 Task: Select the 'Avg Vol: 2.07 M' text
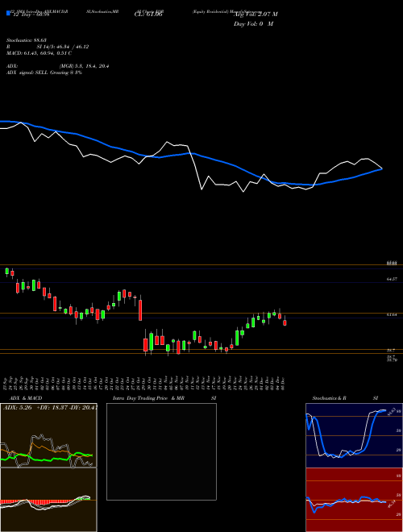[256, 15]
